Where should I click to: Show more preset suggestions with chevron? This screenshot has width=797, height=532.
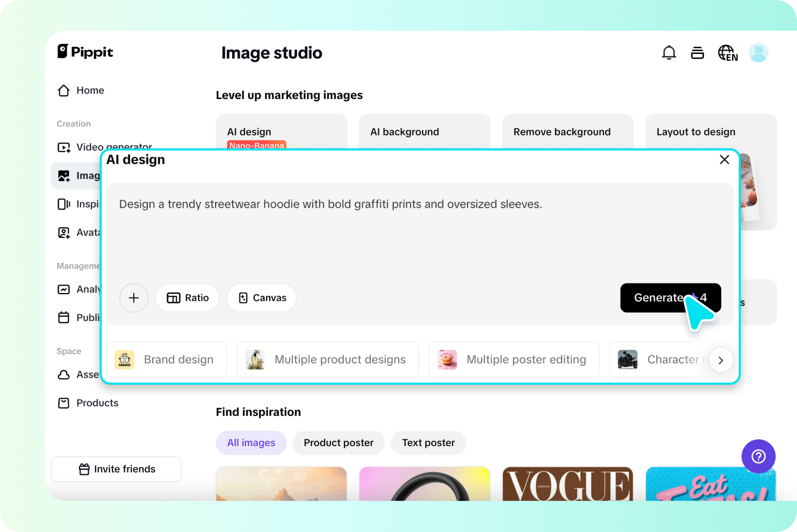click(721, 360)
